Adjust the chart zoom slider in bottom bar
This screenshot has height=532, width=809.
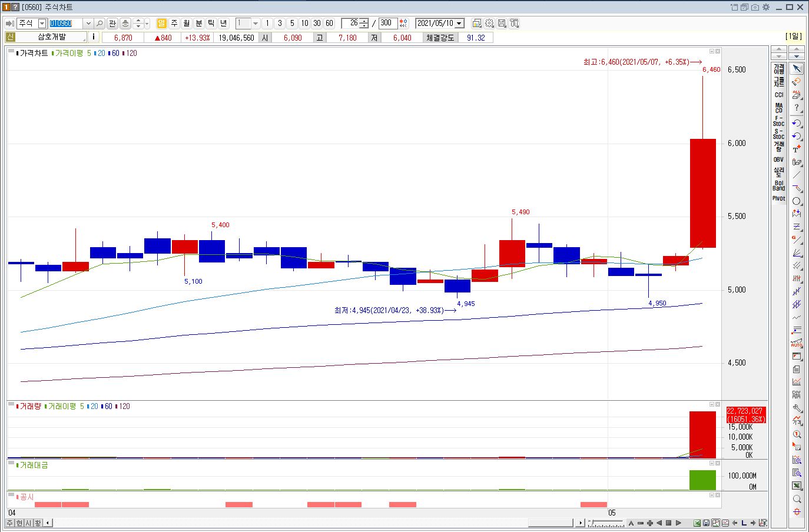(605, 523)
